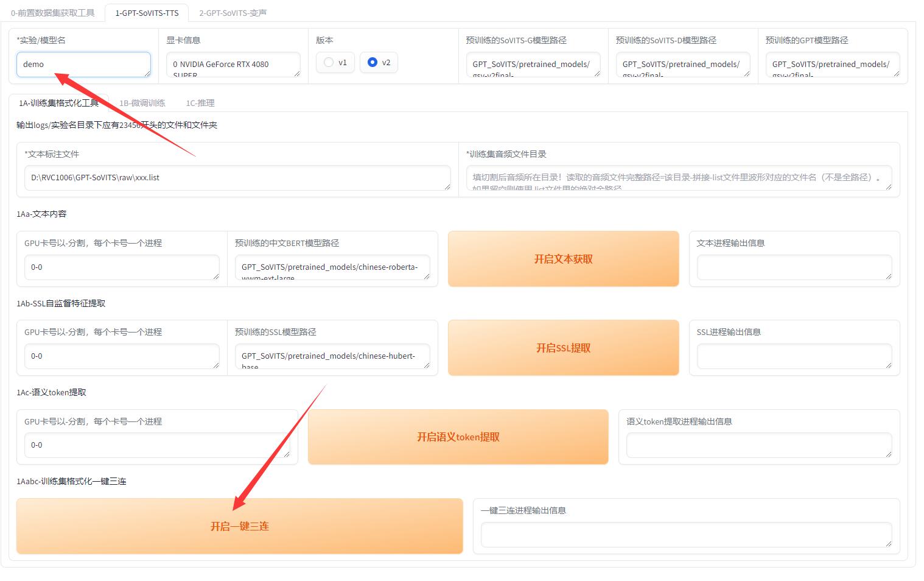Image resolution: width=924 pixels, height=581 pixels.
Task: Click the resize handle of 一键三连进程输出信息 box
Action: (888, 543)
